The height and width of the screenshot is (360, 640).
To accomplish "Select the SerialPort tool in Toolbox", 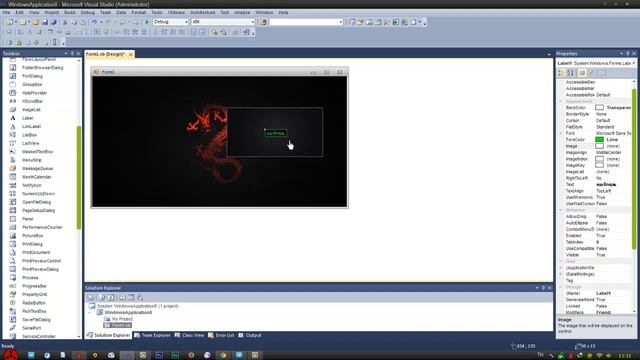I will (31, 328).
